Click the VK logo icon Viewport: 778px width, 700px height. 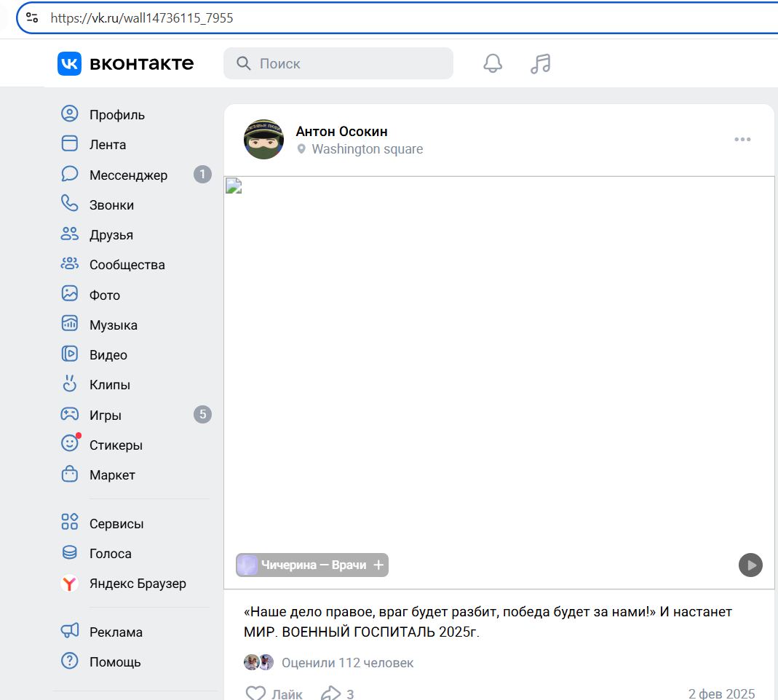pyautogui.click(x=69, y=63)
